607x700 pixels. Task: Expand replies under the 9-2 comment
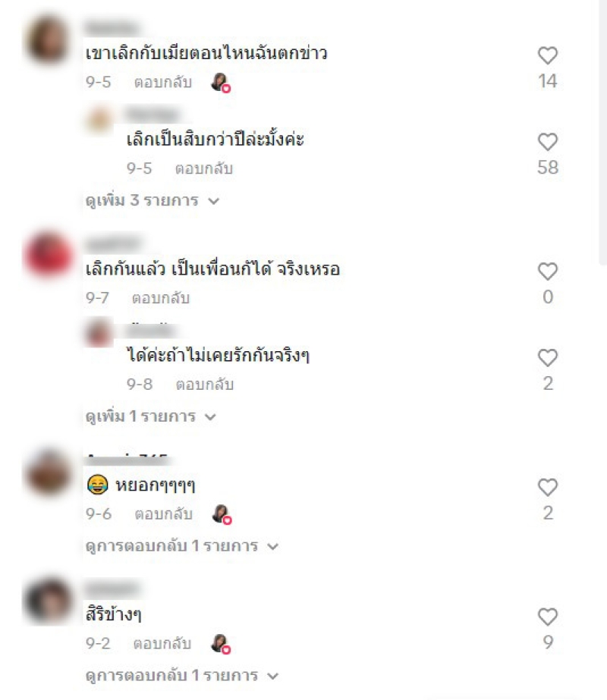tap(182, 676)
